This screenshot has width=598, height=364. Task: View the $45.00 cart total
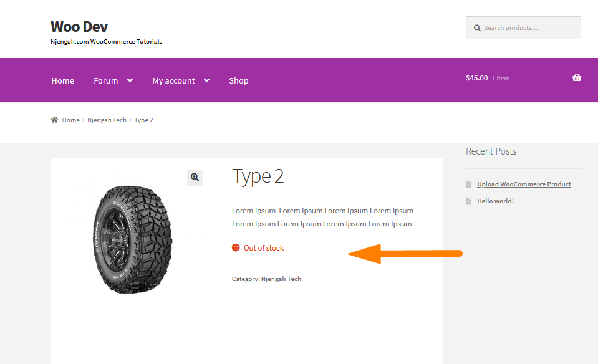477,78
